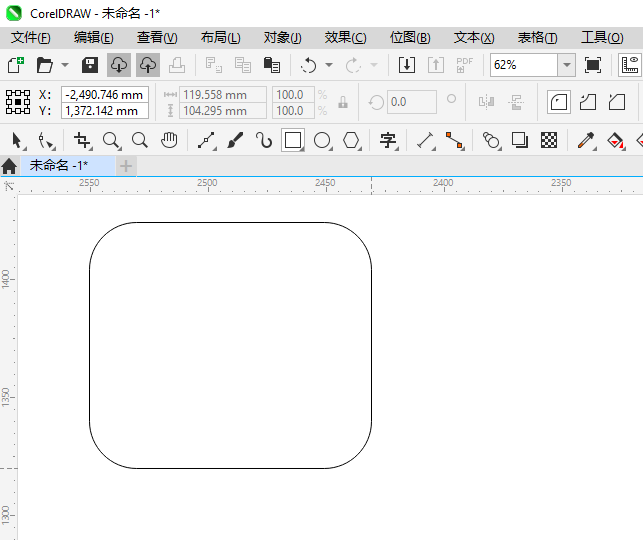Select the Rectangle tool
This screenshot has width=643, height=540.
click(293, 140)
